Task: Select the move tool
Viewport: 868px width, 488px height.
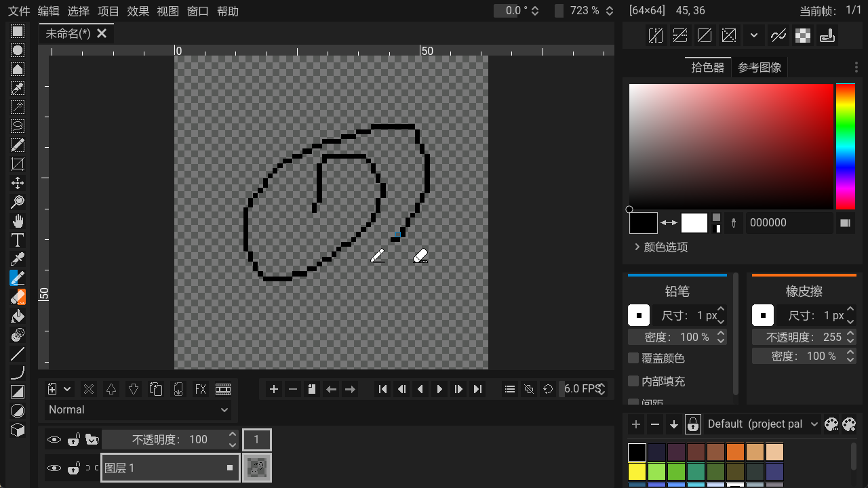Action: [x=18, y=183]
